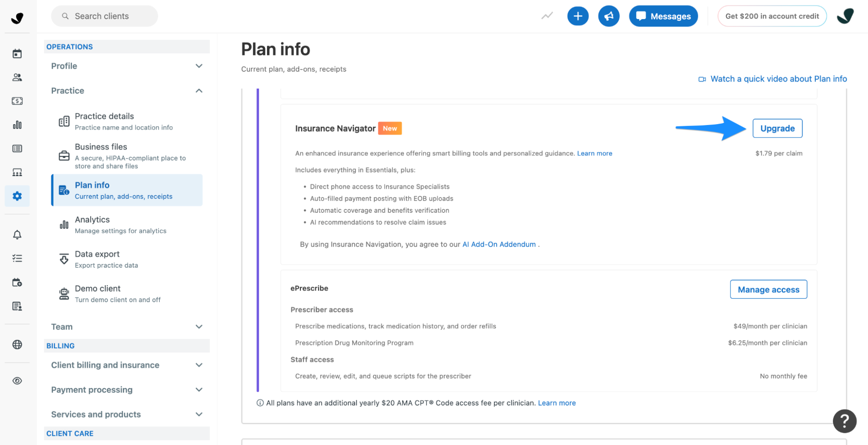The width and height of the screenshot is (868, 445).
Task: Select Data export menu item
Action: 127,259
